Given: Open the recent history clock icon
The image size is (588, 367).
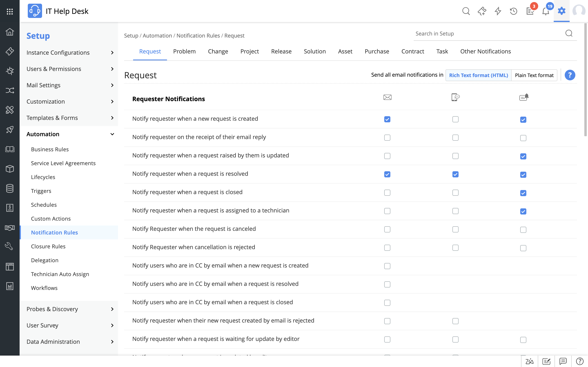Looking at the screenshot, I should point(513,11).
